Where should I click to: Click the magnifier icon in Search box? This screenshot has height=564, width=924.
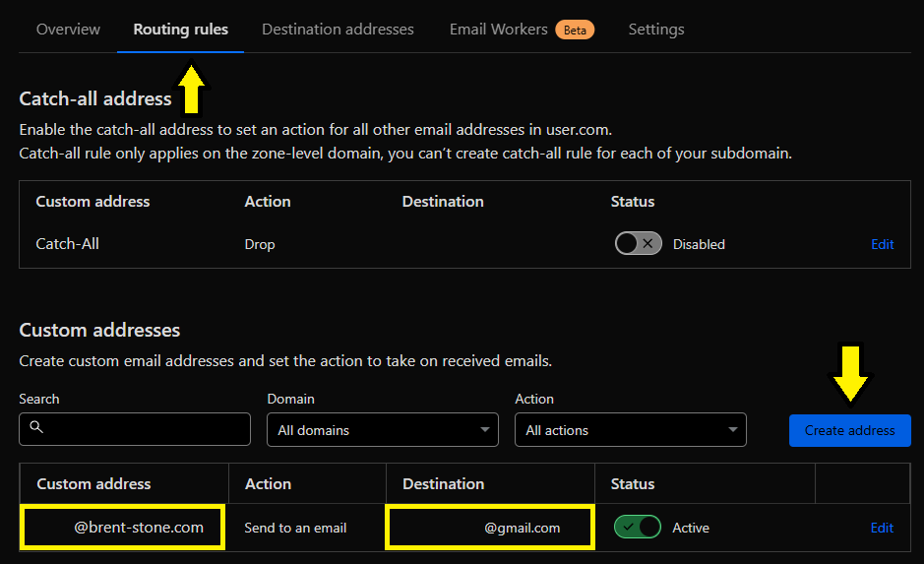(37, 428)
